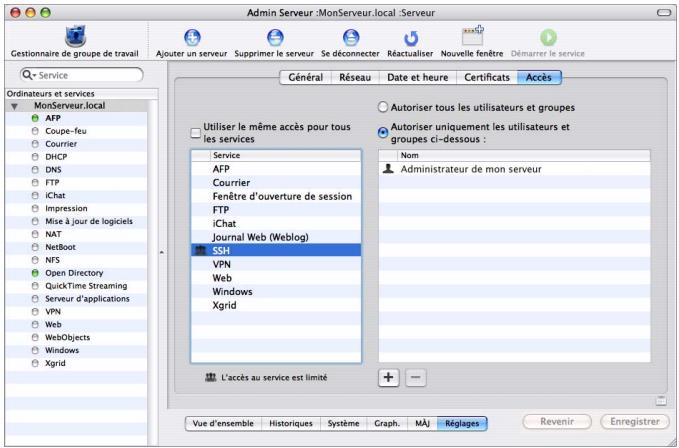Enable Utiliser le même accès checkbox
Viewport: 679px width, 448px height.
coord(196,133)
